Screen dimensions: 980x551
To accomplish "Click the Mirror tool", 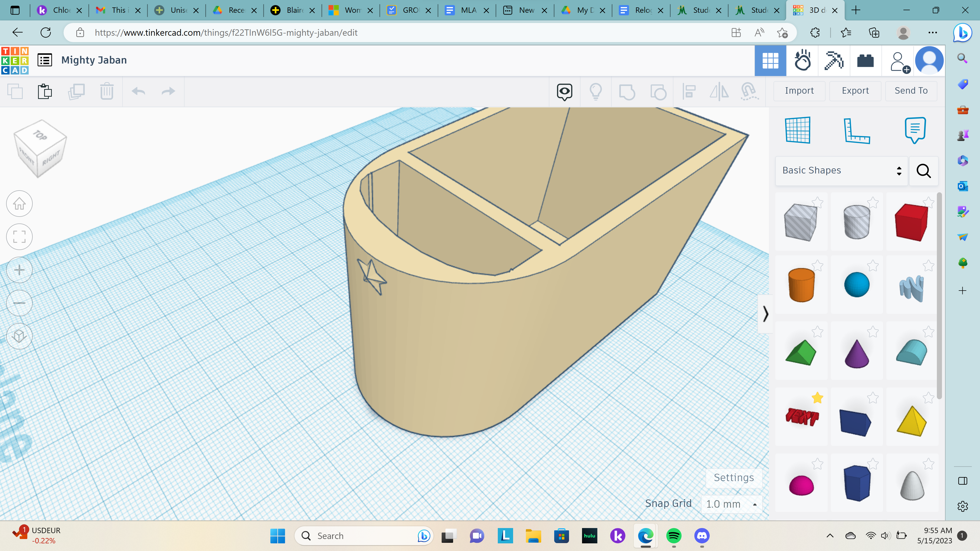I will (x=719, y=92).
